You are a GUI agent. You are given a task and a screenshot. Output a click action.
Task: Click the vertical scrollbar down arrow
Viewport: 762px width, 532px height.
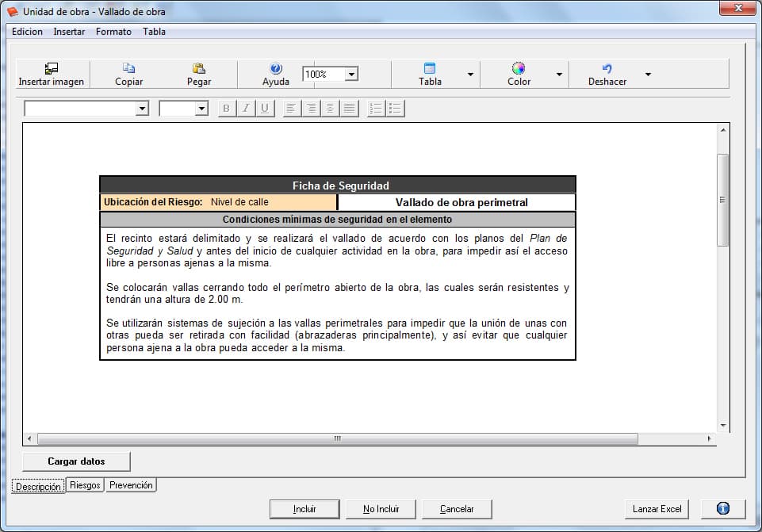pyautogui.click(x=722, y=426)
